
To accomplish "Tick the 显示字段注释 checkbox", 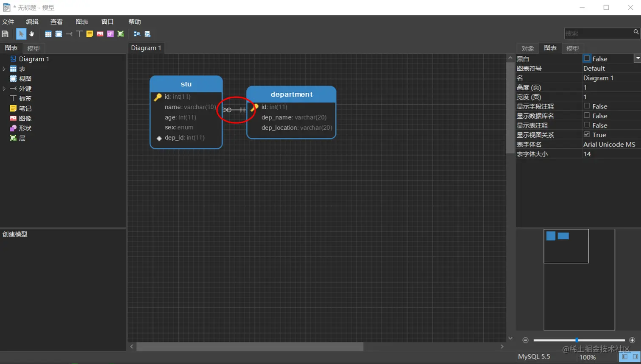I will 587,106.
